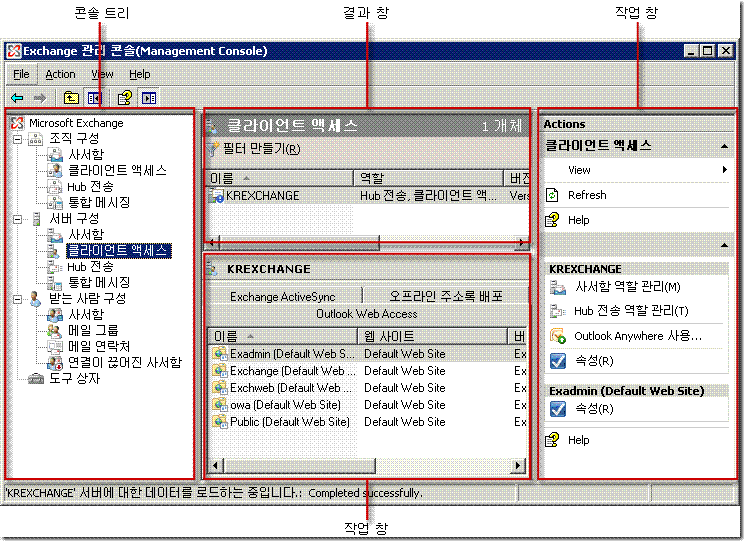Click right scroll arrow in lower pane
The width and height of the screenshot is (744, 541).
tap(518, 466)
